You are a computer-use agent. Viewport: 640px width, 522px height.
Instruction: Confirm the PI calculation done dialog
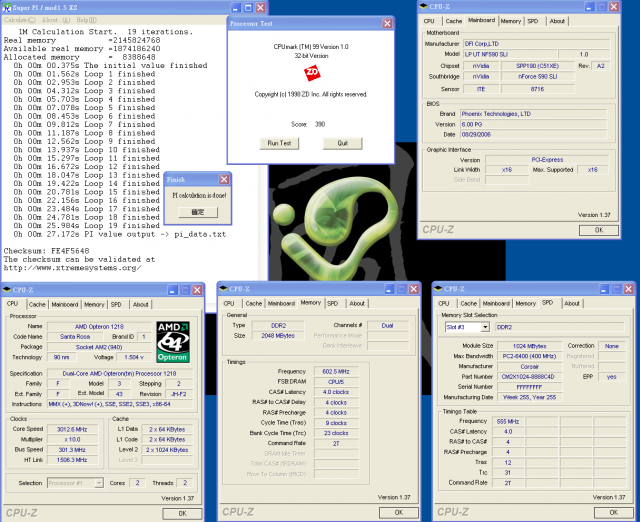pos(198,212)
